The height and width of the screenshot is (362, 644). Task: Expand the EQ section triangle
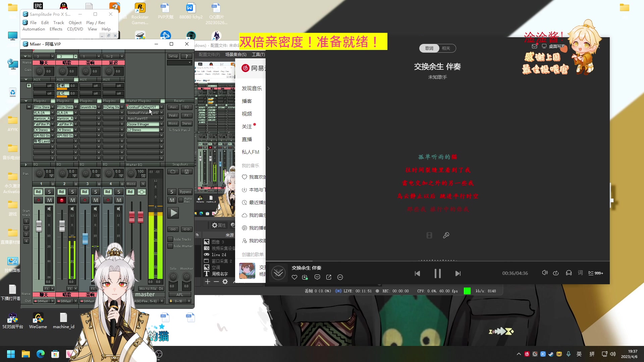coord(26,165)
